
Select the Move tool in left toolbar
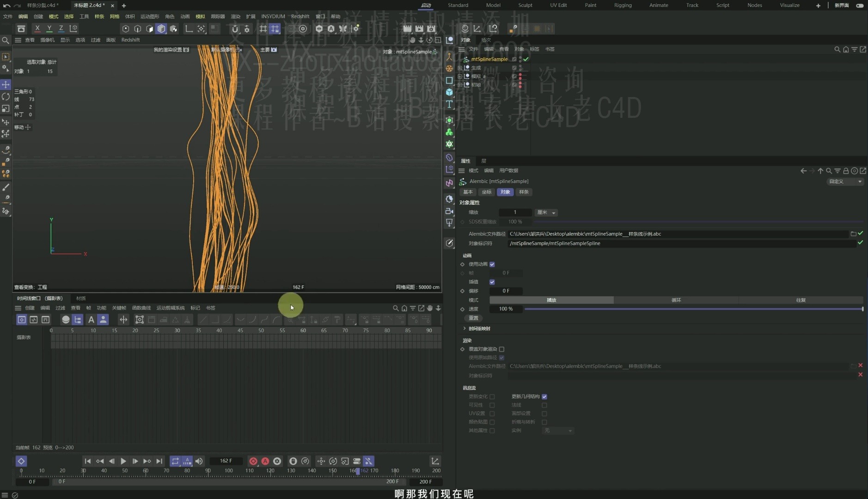tap(6, 85)
